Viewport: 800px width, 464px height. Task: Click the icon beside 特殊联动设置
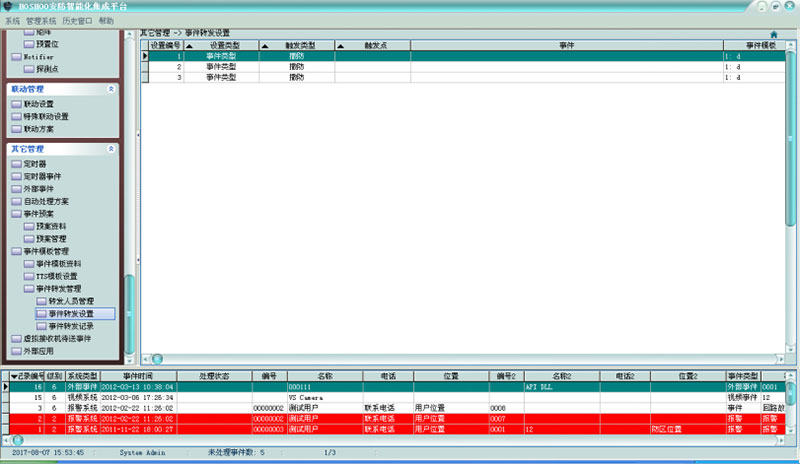click(x=16, y=116)
